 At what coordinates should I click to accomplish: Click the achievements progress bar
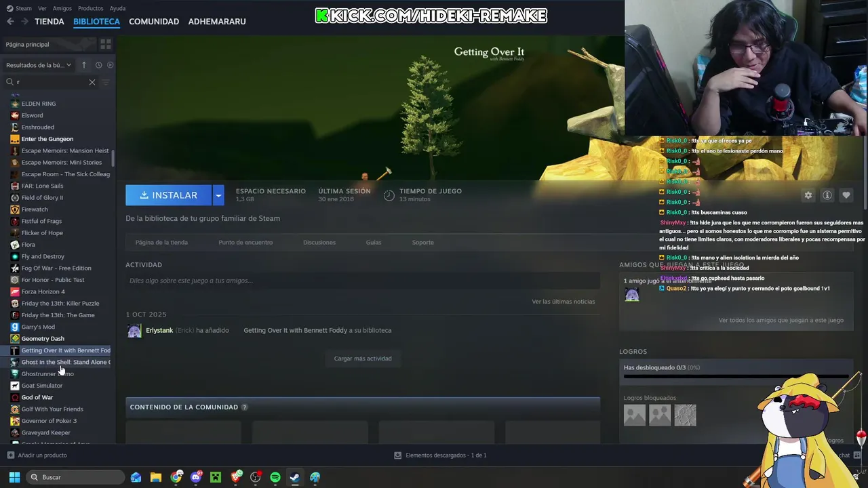736,376
